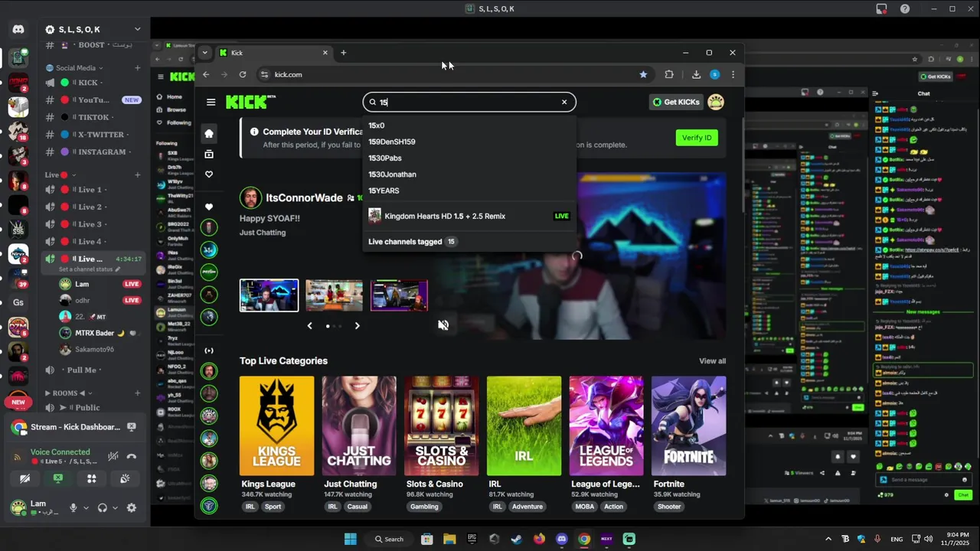980x551 pixels.
Task: Unmute the featured Kick stream
Action: pyautogui.click(x=443, y=325)
